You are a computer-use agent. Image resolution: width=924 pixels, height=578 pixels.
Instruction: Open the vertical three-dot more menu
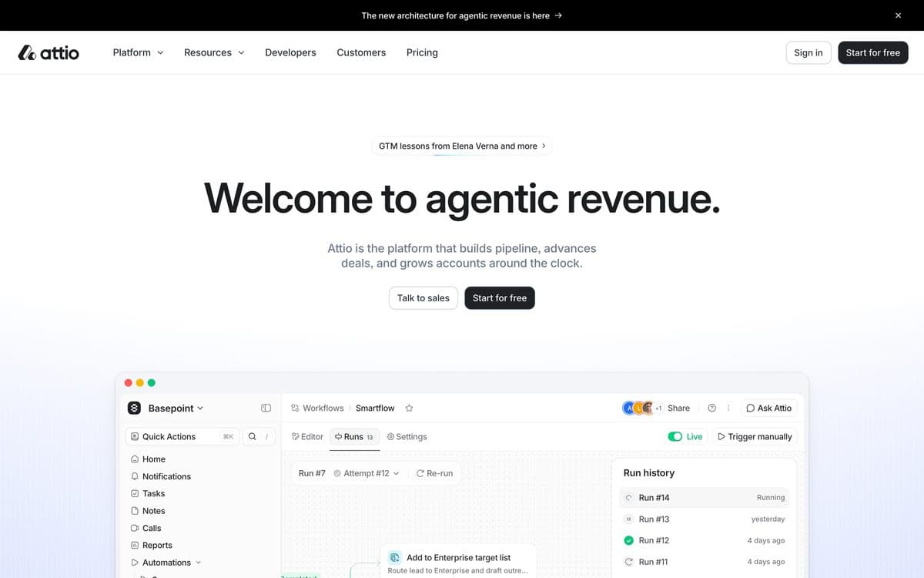coord(728,408)
